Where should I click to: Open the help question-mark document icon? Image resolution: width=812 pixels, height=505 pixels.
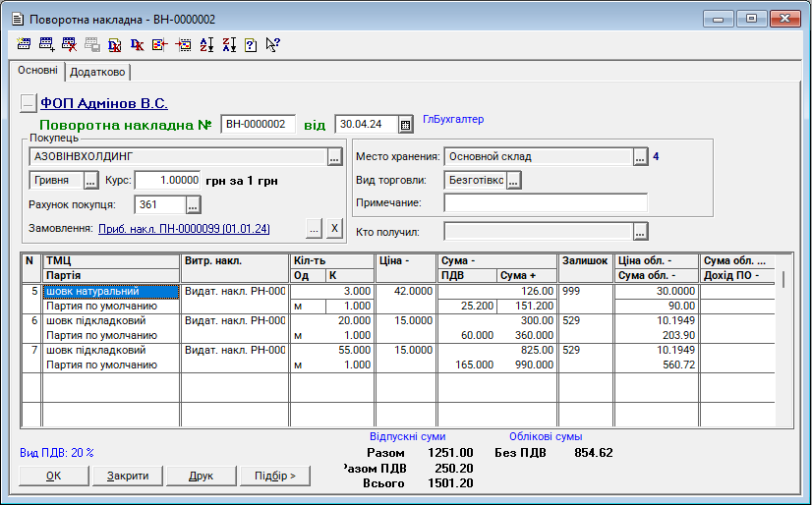pyautogui.click(x=251, y=44)
